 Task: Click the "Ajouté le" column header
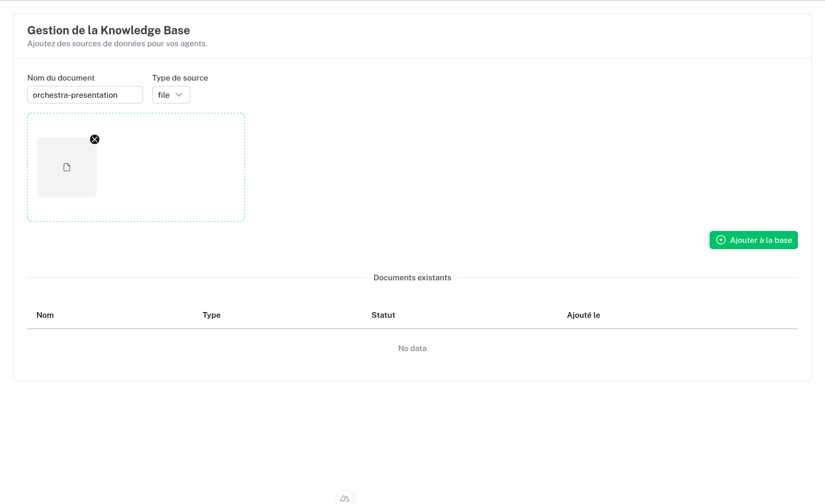(x=584, y=315)
